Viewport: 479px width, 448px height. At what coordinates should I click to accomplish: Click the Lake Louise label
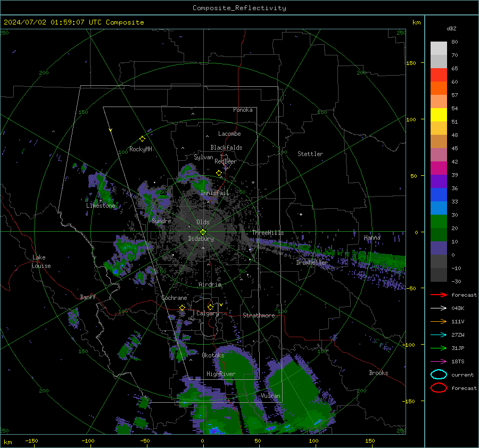point(41,262)
